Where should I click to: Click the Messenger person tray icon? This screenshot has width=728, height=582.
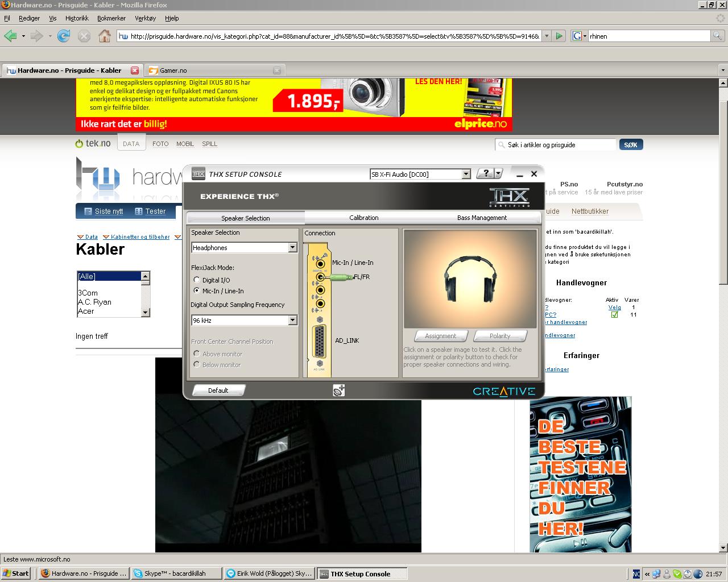[x=667, y=574]
